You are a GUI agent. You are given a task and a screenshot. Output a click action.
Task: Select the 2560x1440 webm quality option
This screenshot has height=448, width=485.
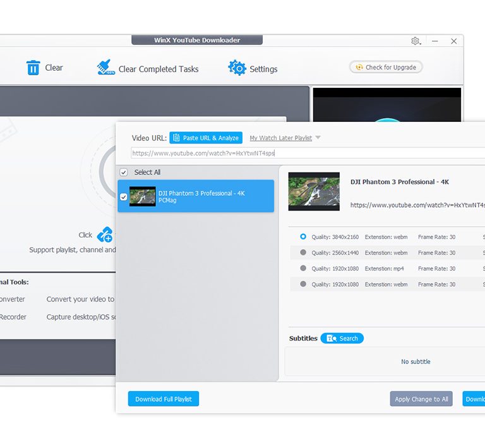click(303, 253)
